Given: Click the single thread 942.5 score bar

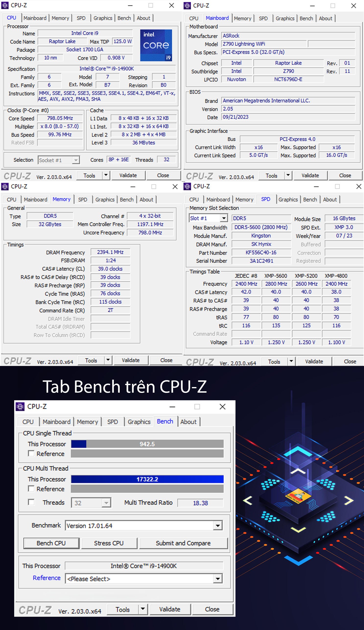Looking at the screenshot, I should (x=147, y=444).
